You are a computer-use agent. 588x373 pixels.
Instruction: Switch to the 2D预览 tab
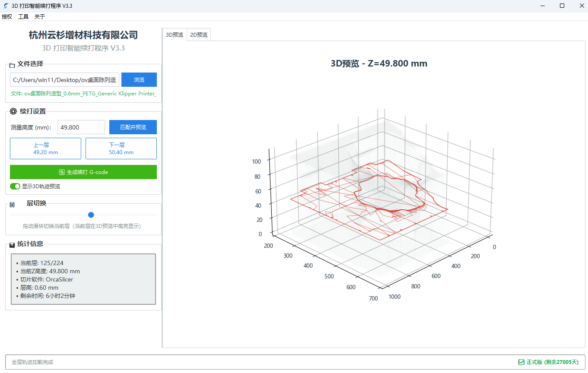pos(198,34)
